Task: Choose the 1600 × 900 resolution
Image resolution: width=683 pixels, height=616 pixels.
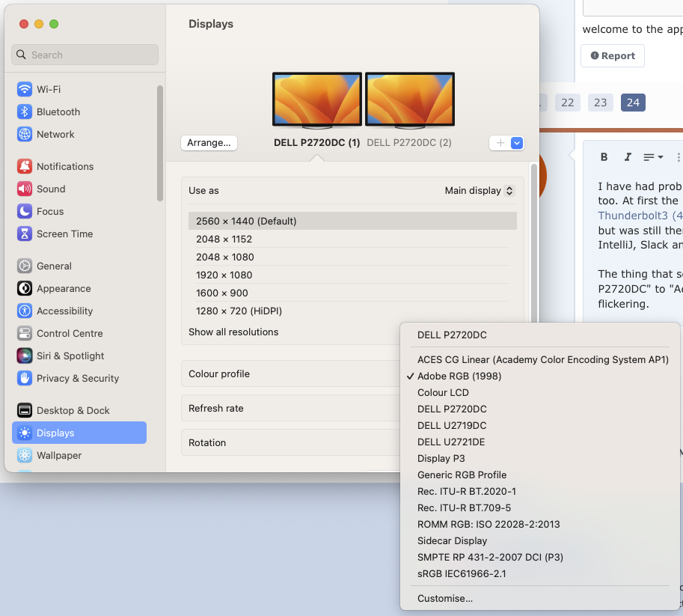Action: 352,293
